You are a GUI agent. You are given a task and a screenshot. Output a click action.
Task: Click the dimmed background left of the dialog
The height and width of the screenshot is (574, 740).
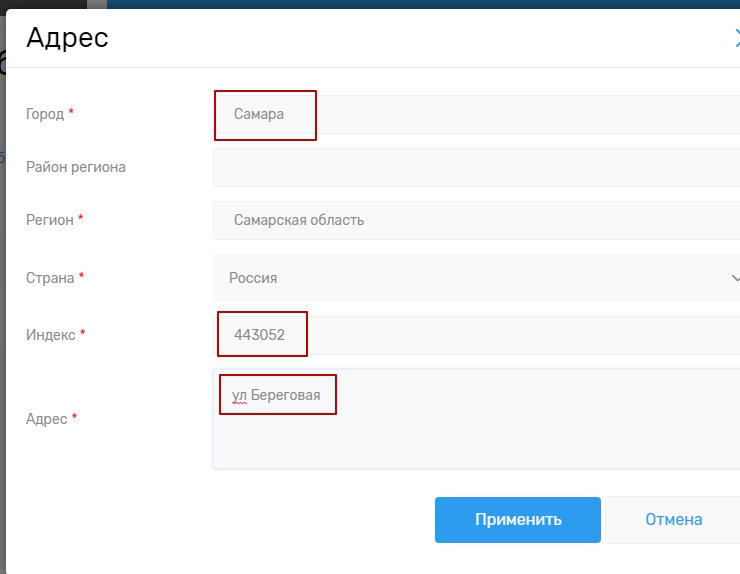[3, 300]
